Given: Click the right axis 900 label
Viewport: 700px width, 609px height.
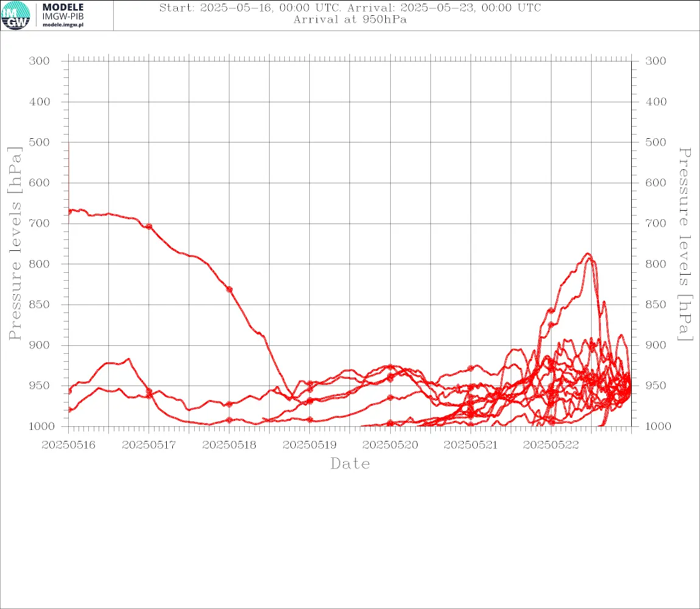Looking at the screenshot, I should [x=656, y=345].
